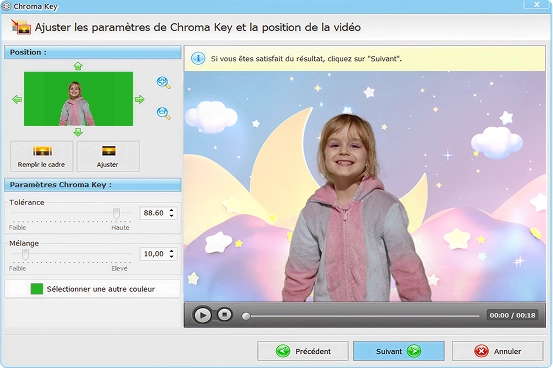Click the Tolérance slider handle
Viewport: 553px width, 368px height.
(x=116, y=213)
